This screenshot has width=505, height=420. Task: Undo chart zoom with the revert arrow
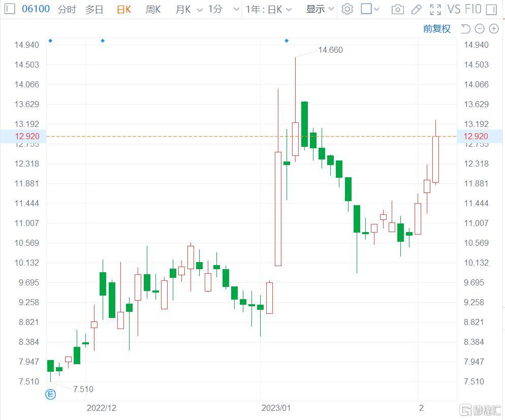[465, 29]
